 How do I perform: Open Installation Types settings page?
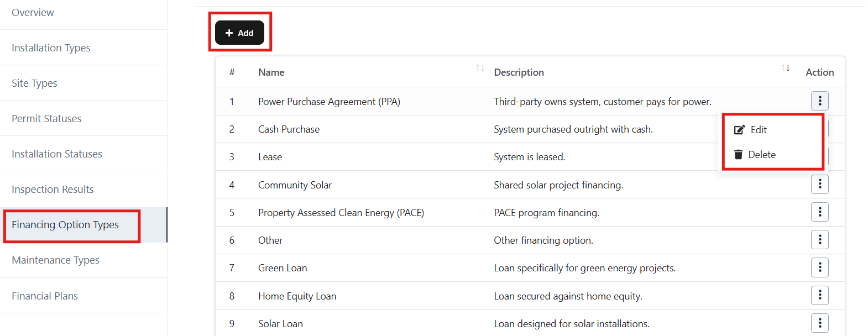point(51,48)
